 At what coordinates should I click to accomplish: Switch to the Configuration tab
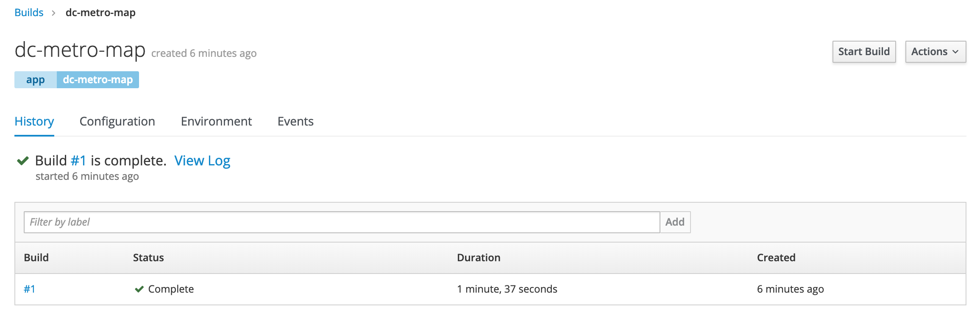pyautogui.click(x=117, y=122)
